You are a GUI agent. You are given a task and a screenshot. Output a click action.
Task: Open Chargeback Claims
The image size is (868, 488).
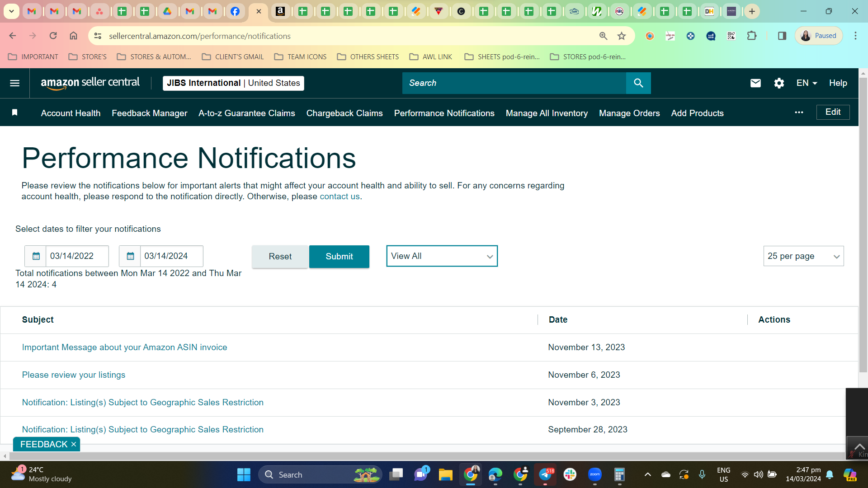click(344, 113)
